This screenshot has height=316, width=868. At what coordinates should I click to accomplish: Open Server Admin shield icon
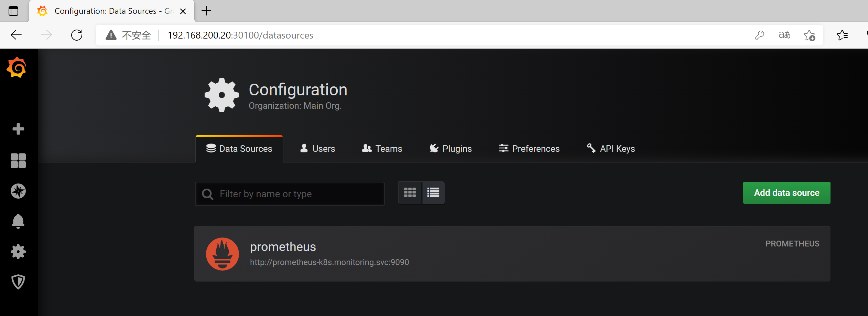click(x=18, y=282)
